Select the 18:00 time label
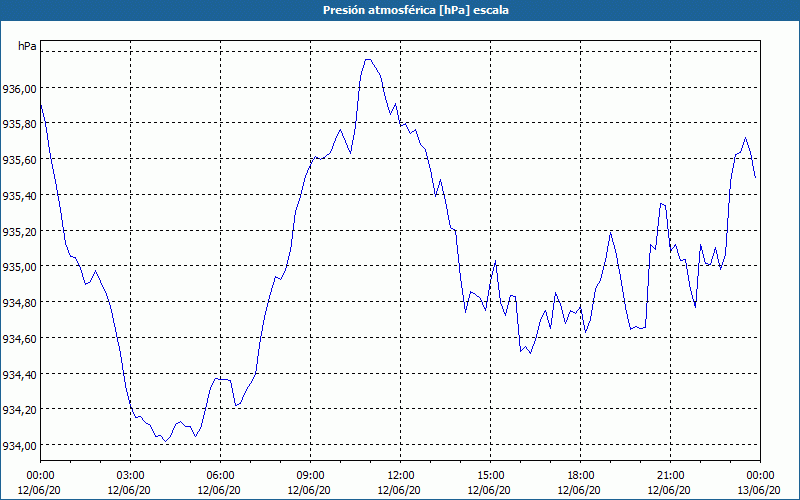 (x=581, y=476)
